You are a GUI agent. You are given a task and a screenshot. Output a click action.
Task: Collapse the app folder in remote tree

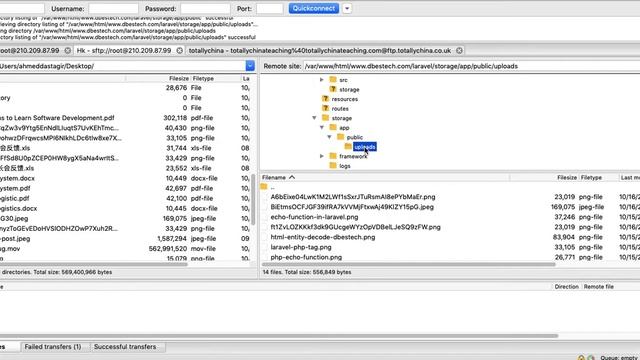[322, 128]
